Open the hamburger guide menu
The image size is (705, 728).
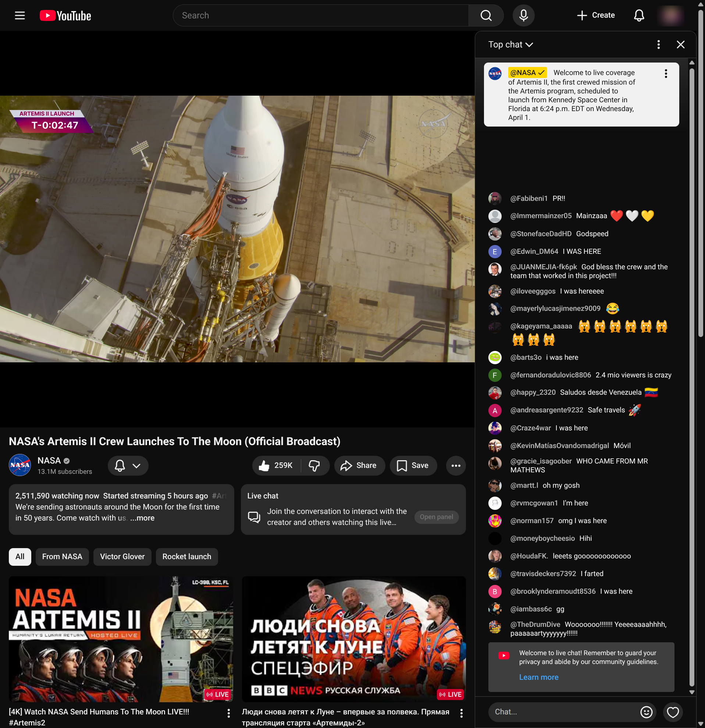coord(20,15)
